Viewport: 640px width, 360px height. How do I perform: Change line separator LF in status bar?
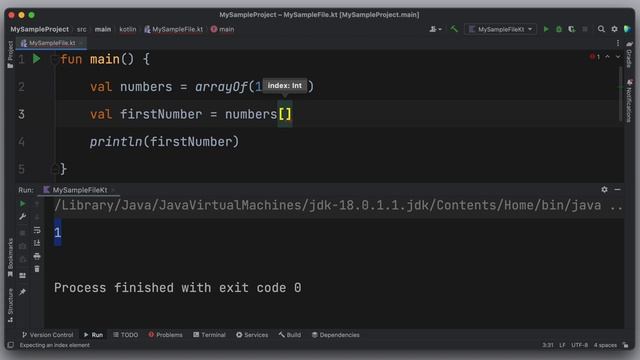pyautogui.click(x=562, y=345)
